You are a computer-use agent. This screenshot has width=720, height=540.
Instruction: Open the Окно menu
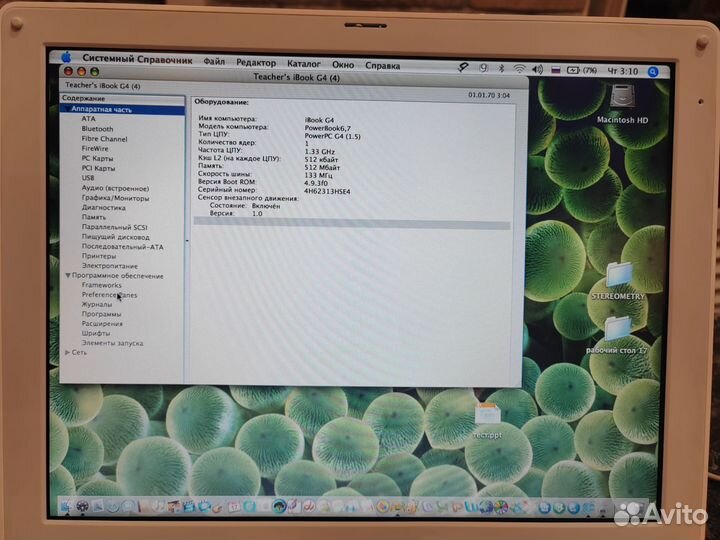click(x=343, y=65)
